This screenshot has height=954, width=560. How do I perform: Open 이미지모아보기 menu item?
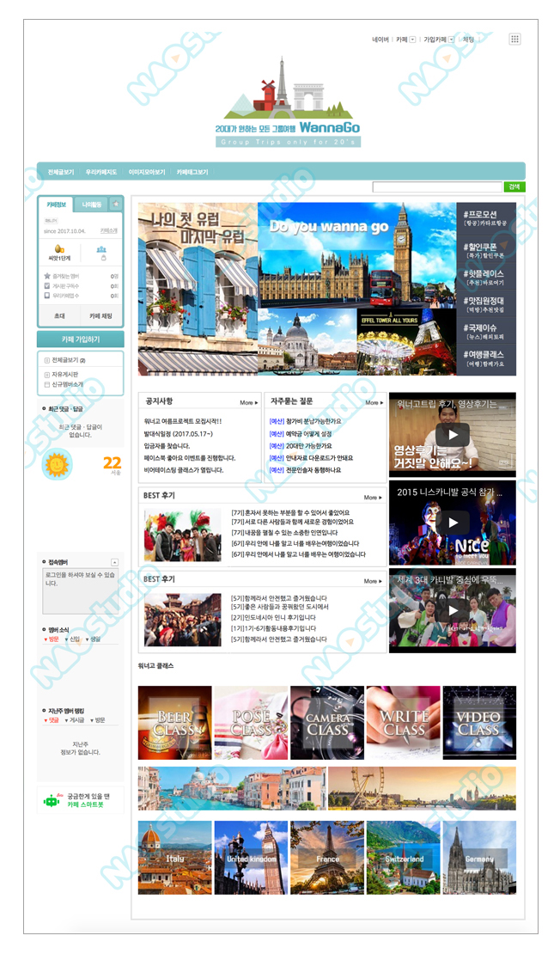147,172
